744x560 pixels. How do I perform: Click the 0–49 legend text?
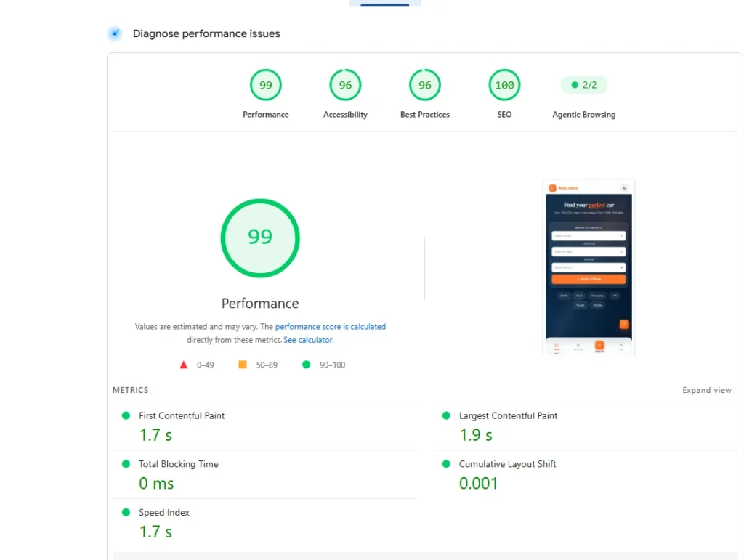click(x=206, y=365)
